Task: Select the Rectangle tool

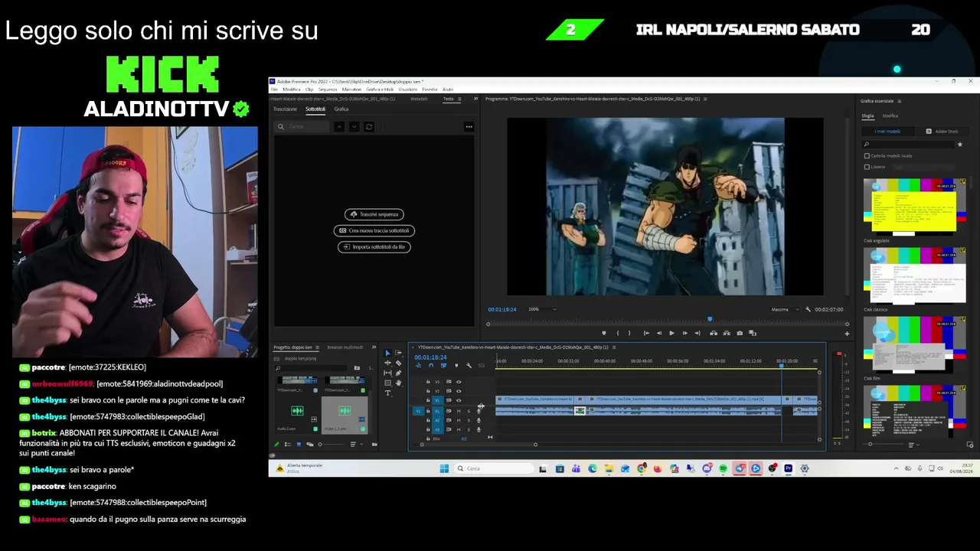Action: pos(387,383)
